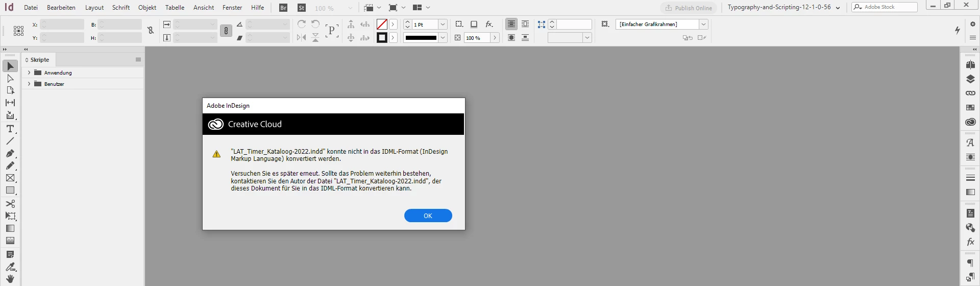Open the CC Libraries panel icon
This screenshot has width=980, height=286.
coord(970,122)
